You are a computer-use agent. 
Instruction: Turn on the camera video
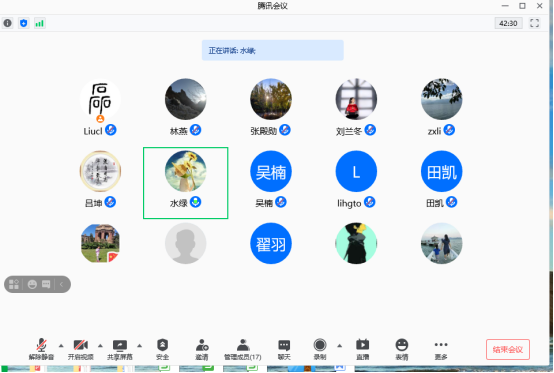(81, 349)
